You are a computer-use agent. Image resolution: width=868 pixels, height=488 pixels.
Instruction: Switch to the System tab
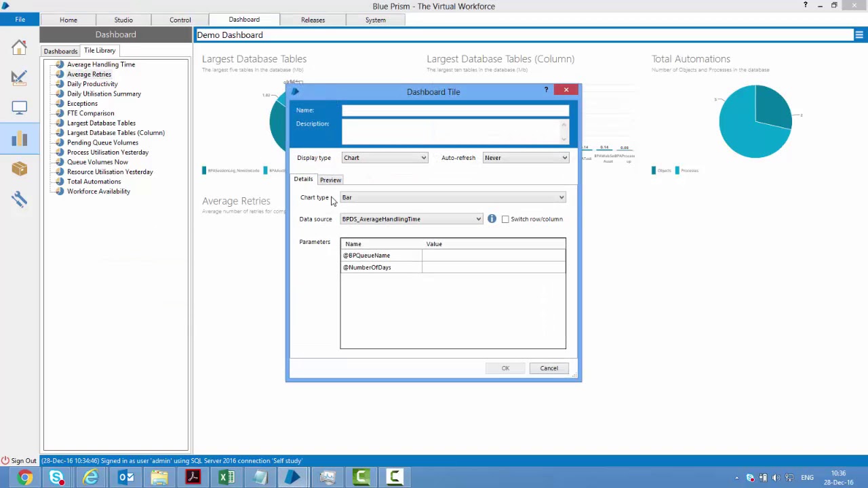pos(375,20)
